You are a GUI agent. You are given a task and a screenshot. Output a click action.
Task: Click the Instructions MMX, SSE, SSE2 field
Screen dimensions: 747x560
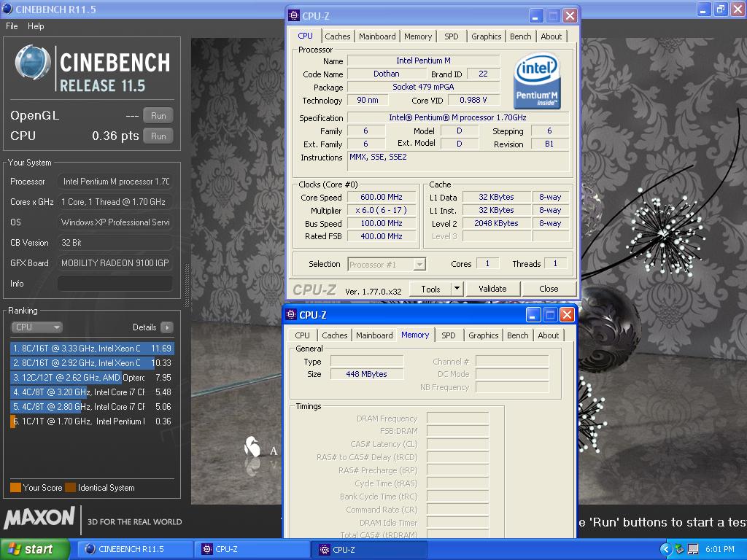[458, 161]
